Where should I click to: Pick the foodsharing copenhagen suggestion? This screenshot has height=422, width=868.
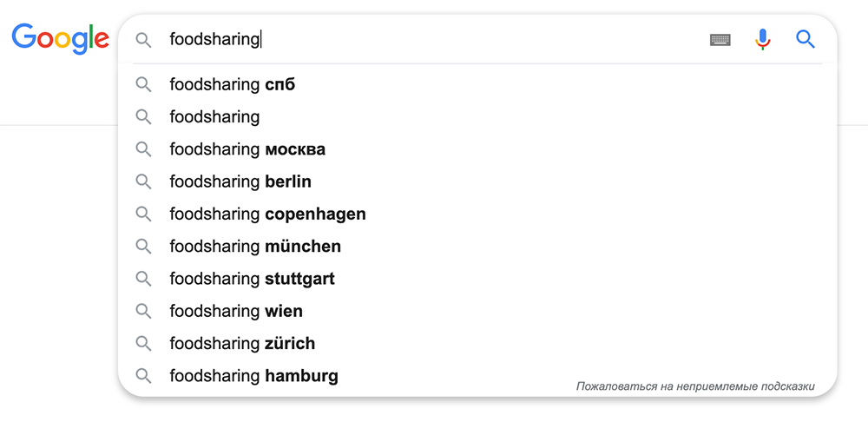[x=477, y=214]
